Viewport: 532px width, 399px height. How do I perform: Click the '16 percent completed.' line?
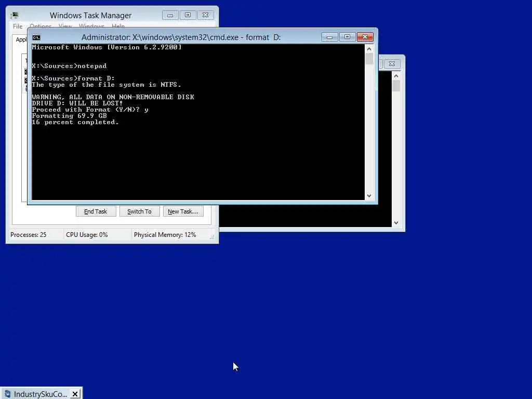(75, 122)
